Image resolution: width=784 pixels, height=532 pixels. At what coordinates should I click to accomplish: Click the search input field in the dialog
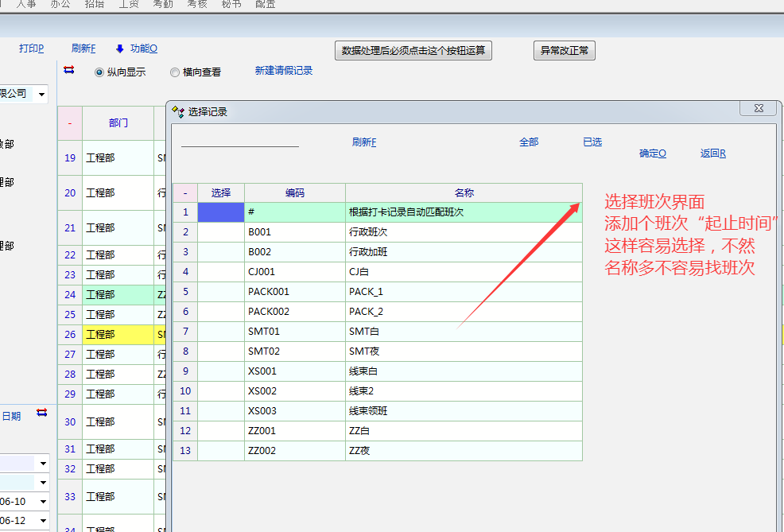[239, 140]
